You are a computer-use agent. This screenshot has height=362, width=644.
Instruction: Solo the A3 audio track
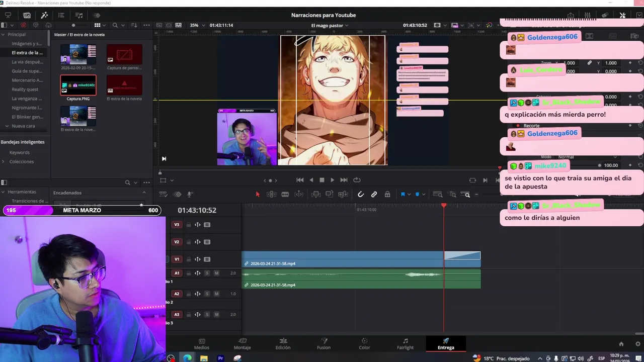coord(207,314)
